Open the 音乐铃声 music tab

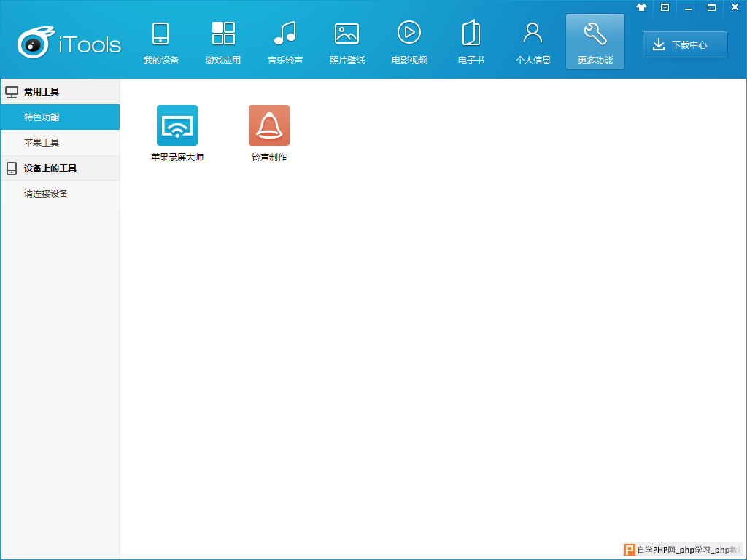coord(285,43)
